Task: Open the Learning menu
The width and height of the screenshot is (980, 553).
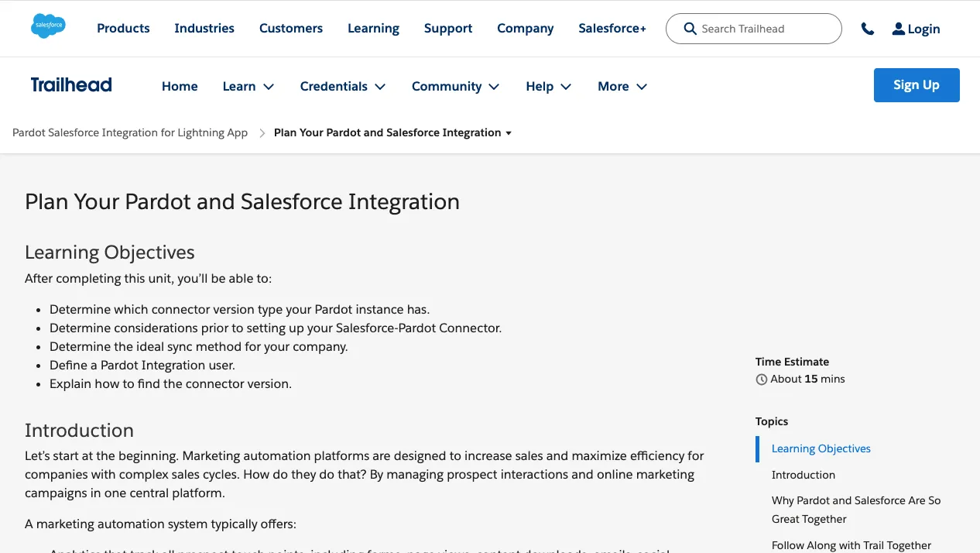Action: click(373, 29)
